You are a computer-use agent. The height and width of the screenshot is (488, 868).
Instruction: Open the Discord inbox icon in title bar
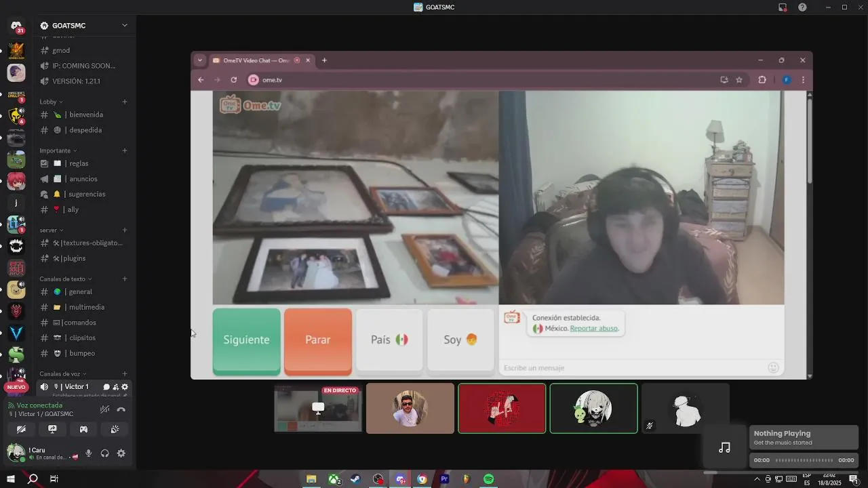[x=783, y=7]
